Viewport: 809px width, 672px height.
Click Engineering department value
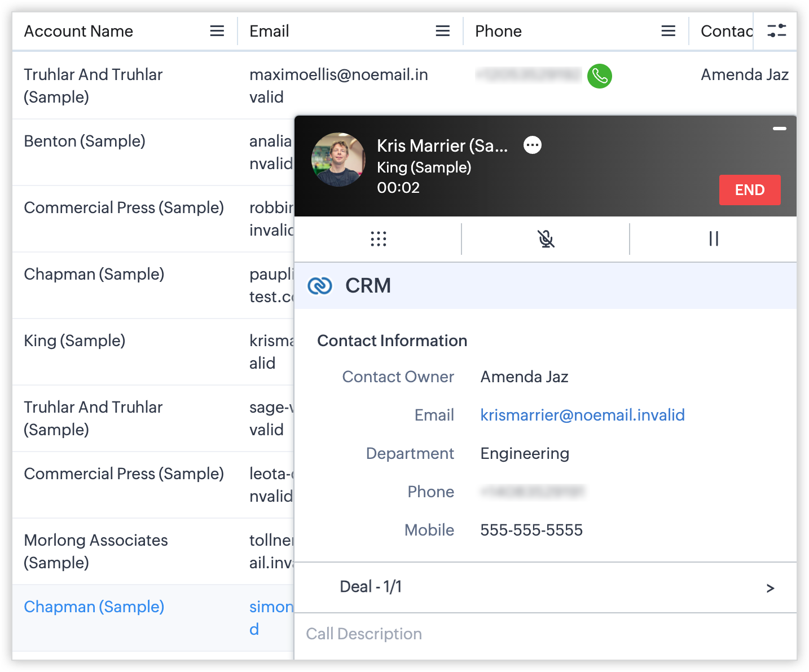(525, 453)
